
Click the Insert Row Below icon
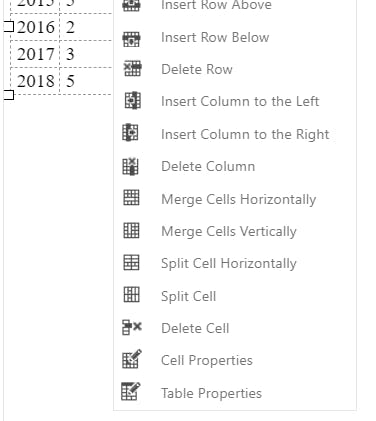(x=131, y=38)
